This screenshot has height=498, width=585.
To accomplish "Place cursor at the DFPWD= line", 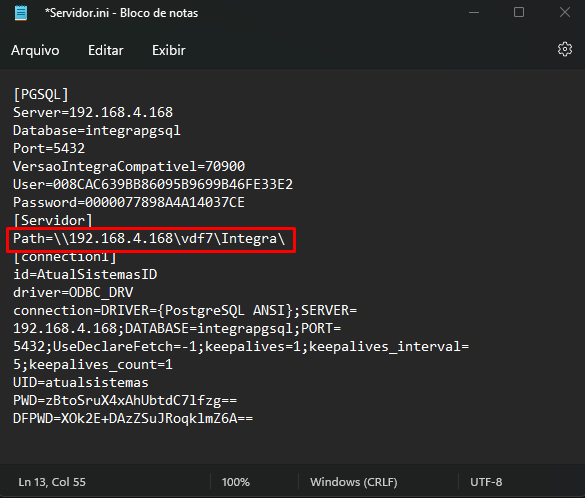I will 133,419.
